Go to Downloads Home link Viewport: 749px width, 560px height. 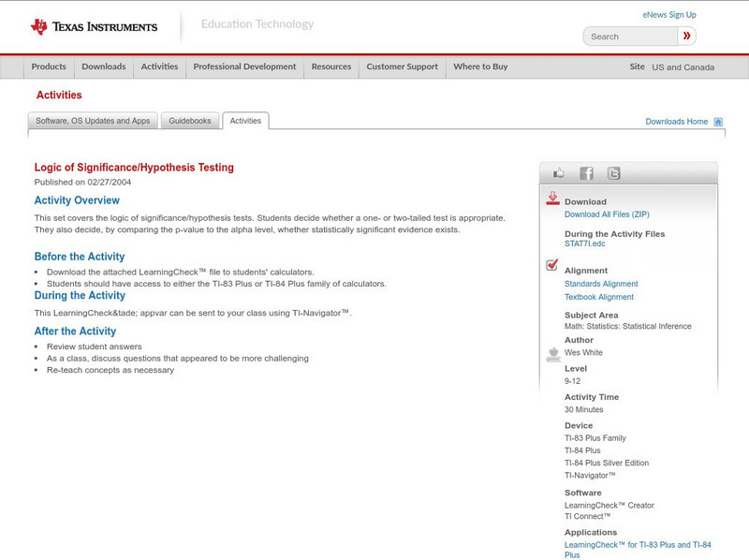coord(676,122)
